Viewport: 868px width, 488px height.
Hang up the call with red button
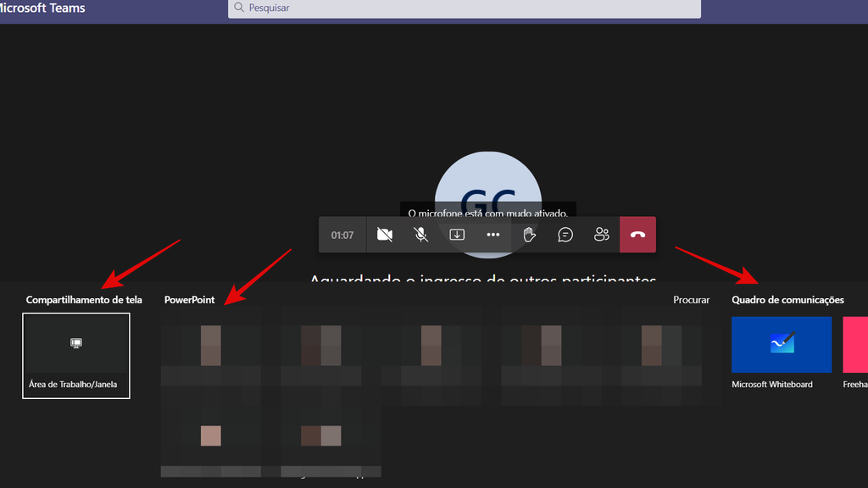coord(637,235)
